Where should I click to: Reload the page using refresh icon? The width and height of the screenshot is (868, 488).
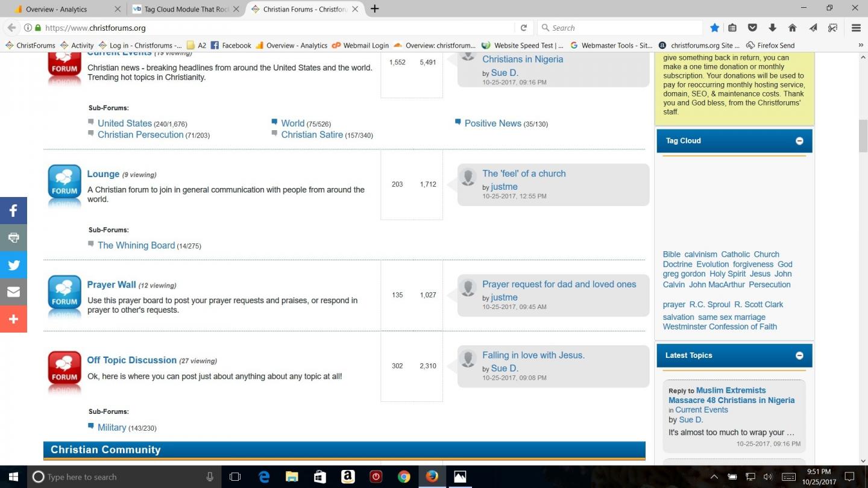523,28
